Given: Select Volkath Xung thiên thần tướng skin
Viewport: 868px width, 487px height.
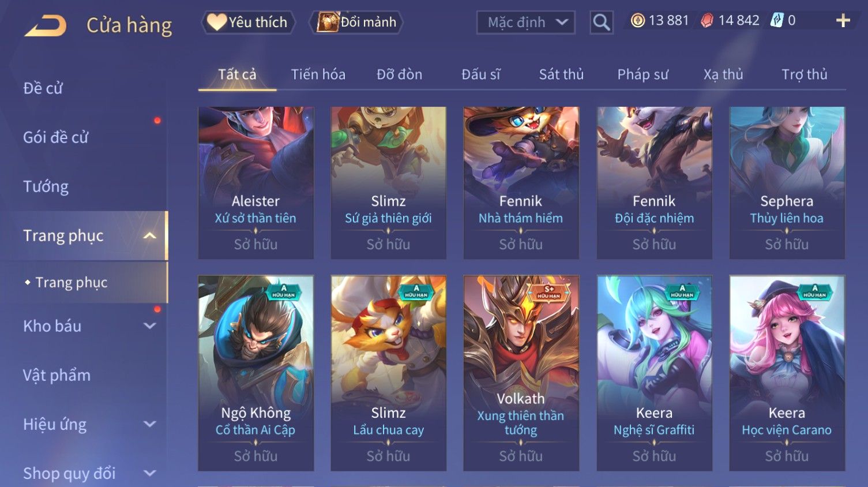Looking at the screenshot, I should [x=521, y=373].
